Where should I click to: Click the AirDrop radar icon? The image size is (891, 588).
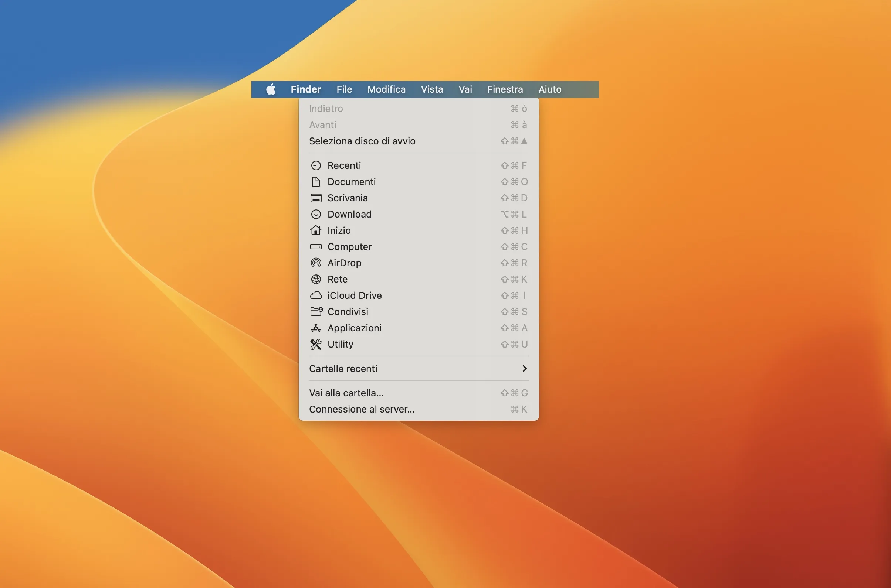coord(316,263)
